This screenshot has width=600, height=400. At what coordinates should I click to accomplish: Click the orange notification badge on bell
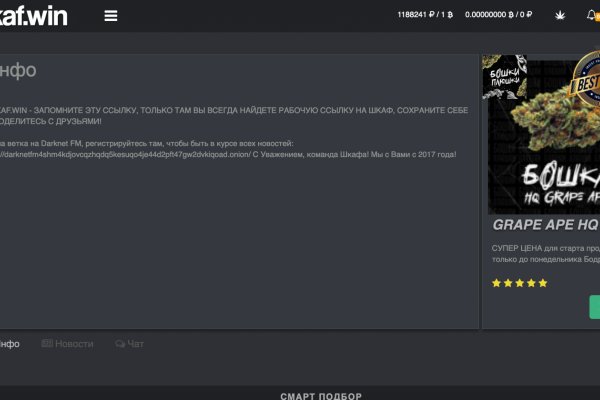(597, 18)
